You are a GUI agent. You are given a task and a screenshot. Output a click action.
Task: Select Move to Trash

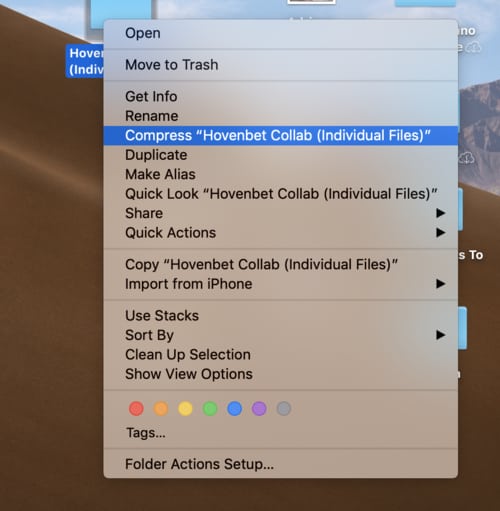280,65
